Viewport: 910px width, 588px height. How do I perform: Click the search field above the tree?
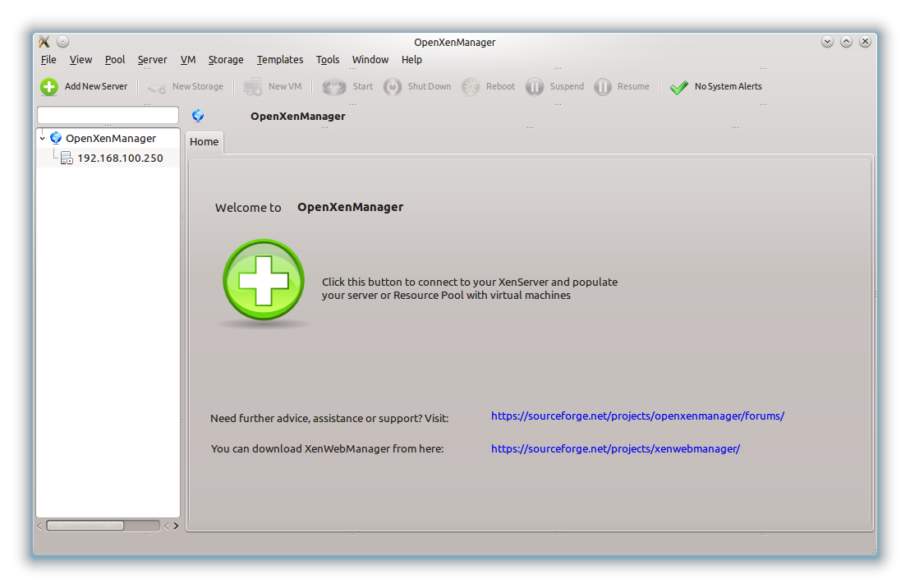pos(108,115)
